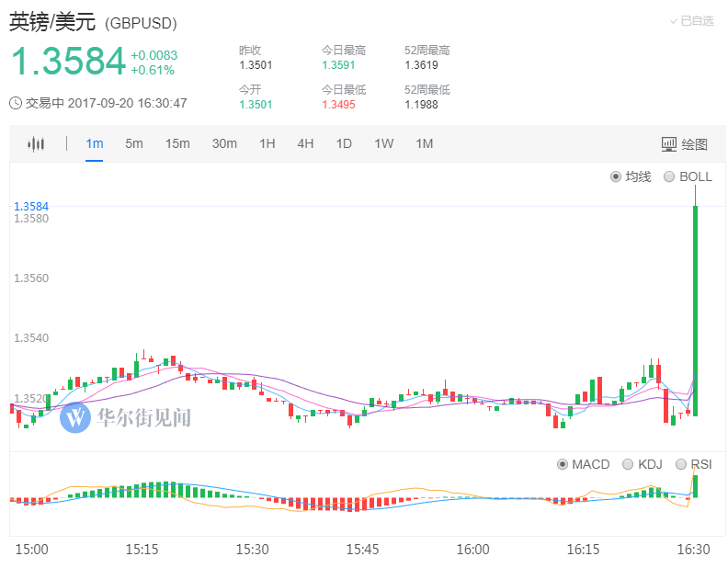Click the 15:30 time axis label
728x568 pixels.
click(x=252, y=550)
